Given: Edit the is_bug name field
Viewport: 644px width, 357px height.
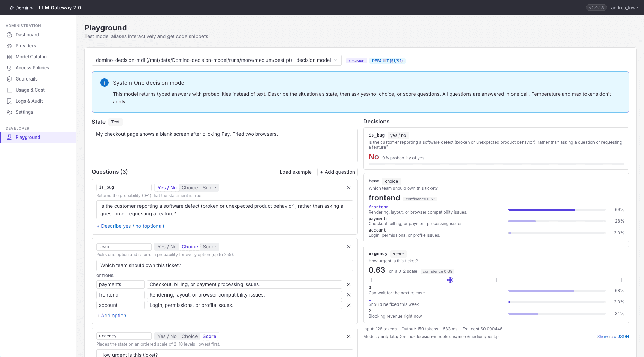Looking at the screenshot, I should pos(124,187).
